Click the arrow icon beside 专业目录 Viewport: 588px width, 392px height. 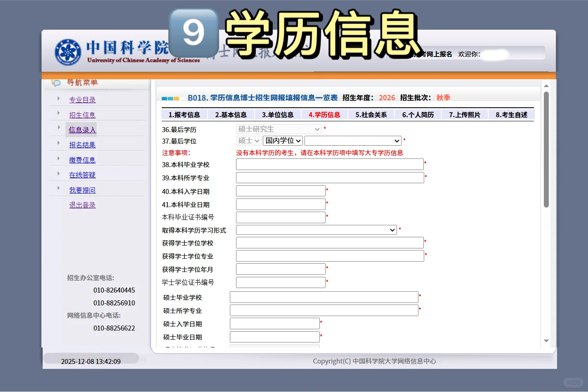[x=58, y=99]
